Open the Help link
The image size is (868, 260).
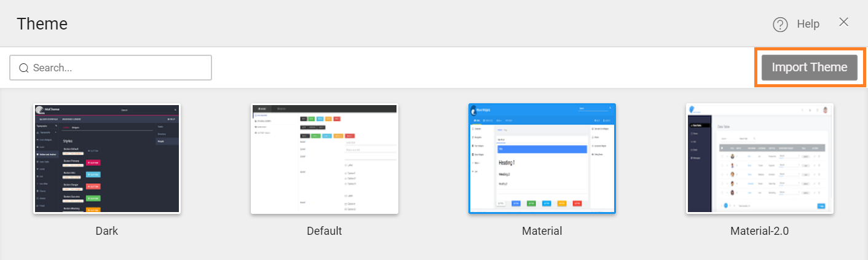(x=808, y=24)
